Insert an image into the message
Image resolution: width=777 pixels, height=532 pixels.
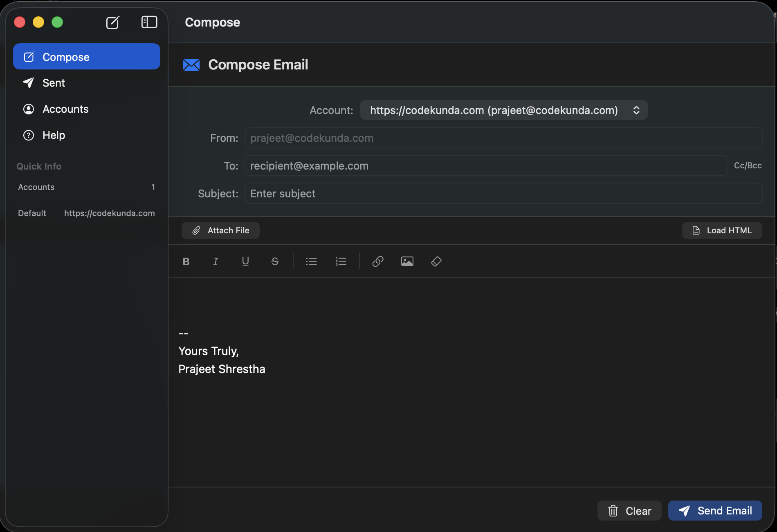point(407,262)
